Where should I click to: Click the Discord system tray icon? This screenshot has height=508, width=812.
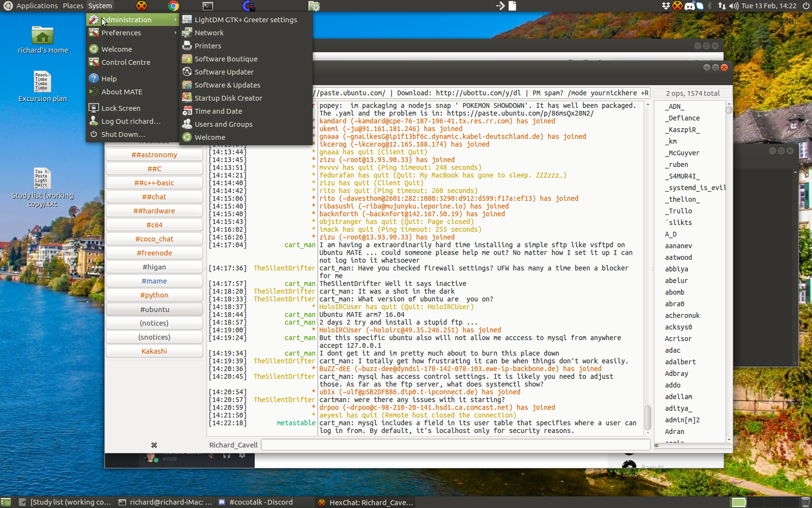pos(690,6)
